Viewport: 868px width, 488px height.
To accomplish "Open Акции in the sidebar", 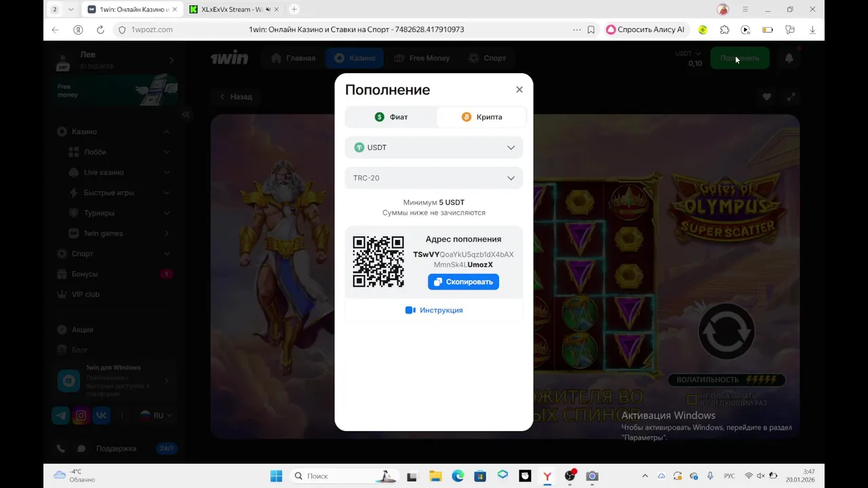I will [82, 329].
